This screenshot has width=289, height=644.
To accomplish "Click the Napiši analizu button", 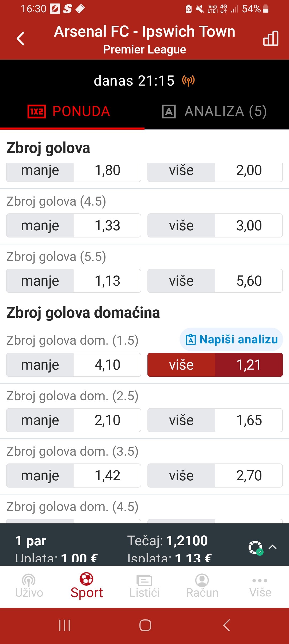I will (x=231, y=339).
